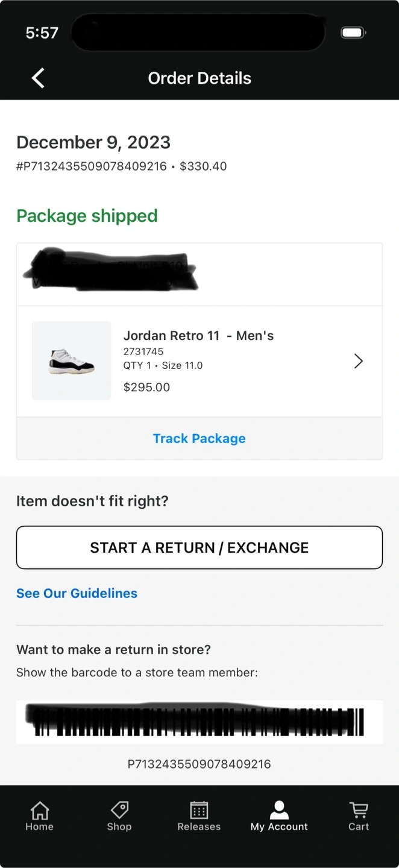Tap the barcode number below the barcode
The image size is (399, 868).
(199, 764)
